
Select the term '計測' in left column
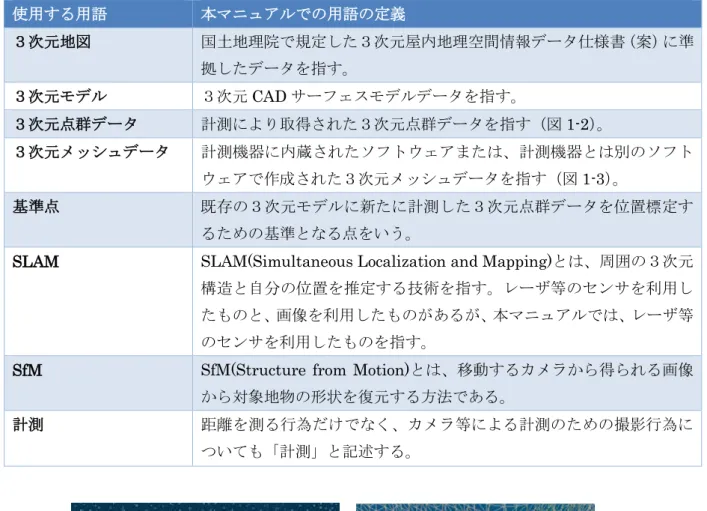pyautogui.click(x=28, y=425)
